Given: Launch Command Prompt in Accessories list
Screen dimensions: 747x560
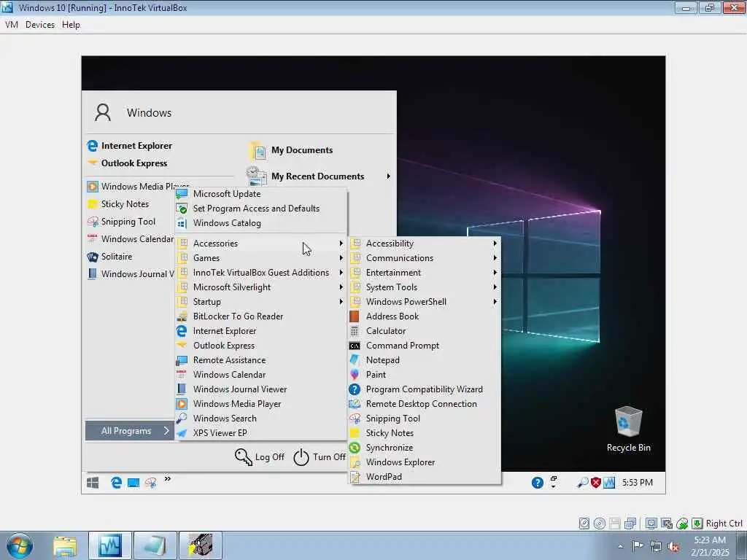Looking at the screenshot, I should (x=425, y=346).
